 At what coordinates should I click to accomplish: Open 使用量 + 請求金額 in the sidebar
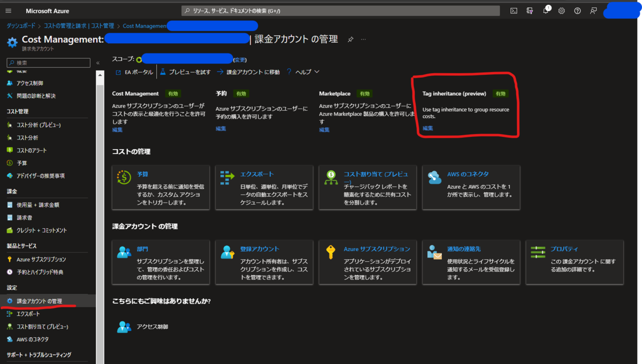(x=37, y=205)
